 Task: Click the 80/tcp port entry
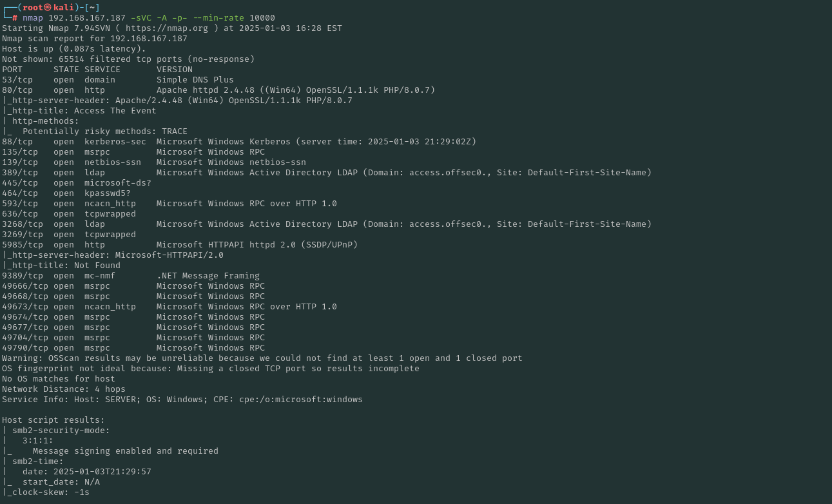[17, 90]
